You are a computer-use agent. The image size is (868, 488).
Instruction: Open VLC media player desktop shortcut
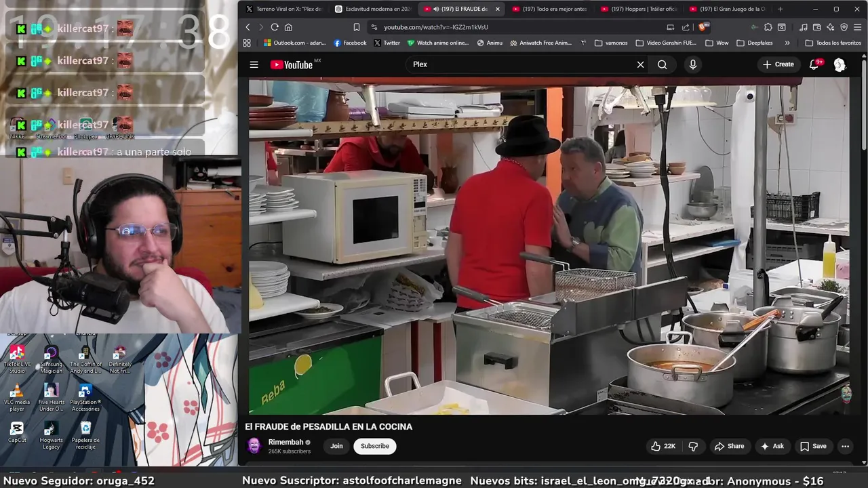[17, 398]
